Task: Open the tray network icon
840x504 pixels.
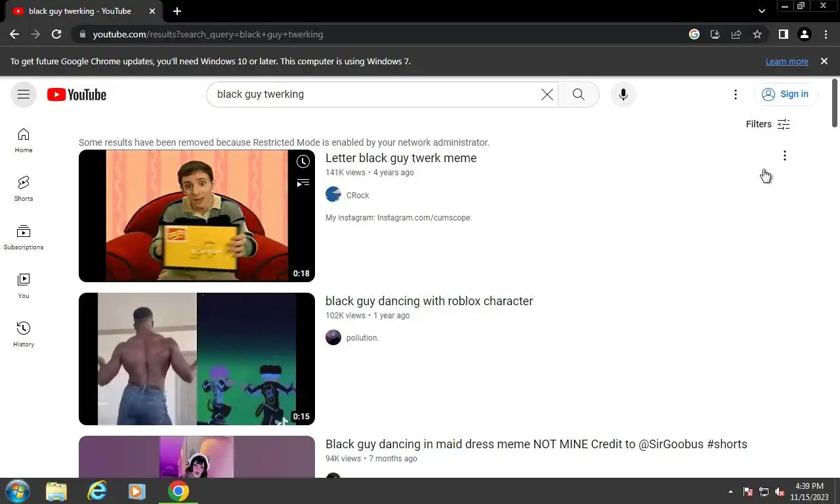Action: point(764,492)
